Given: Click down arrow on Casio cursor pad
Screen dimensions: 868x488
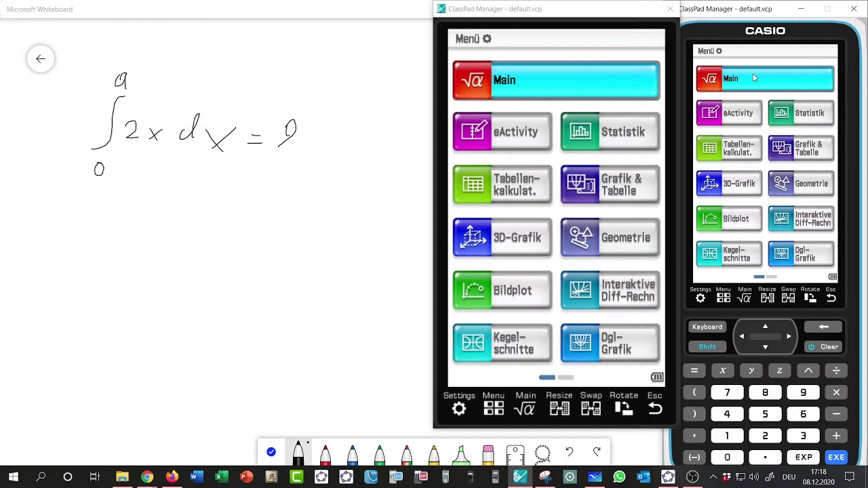Looking at the screenshot, I should point(765,347).
